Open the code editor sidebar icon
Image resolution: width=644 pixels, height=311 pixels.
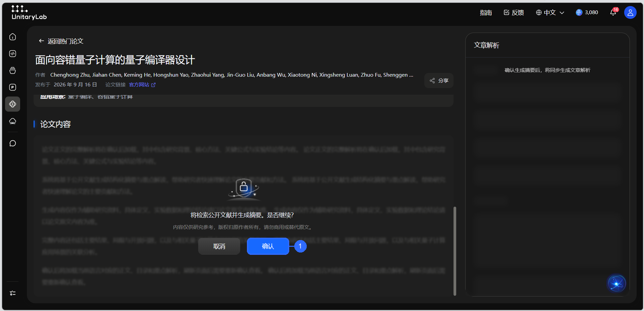click(x=13, y=53)
